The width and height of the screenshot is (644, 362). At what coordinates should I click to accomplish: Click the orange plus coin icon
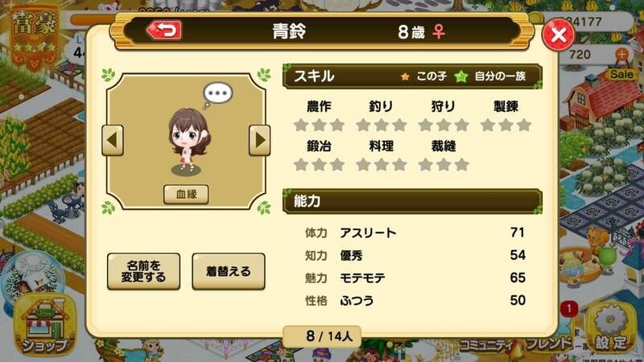[621, 54]
